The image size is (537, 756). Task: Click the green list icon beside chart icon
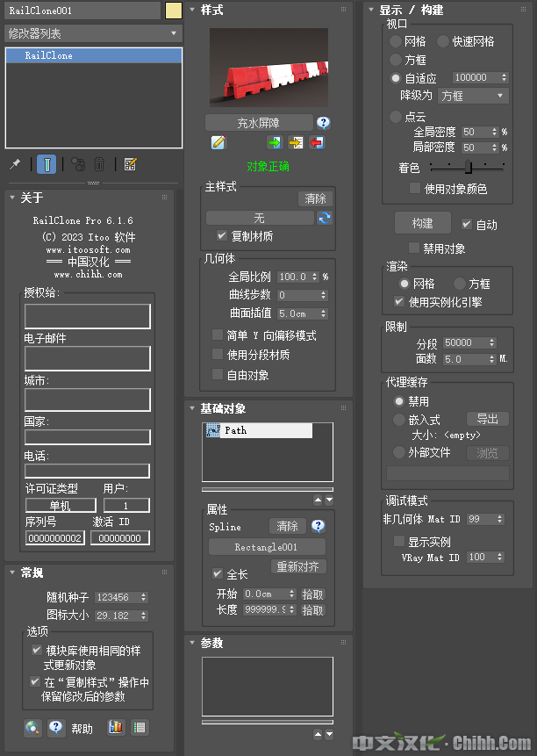click(140, 727)
